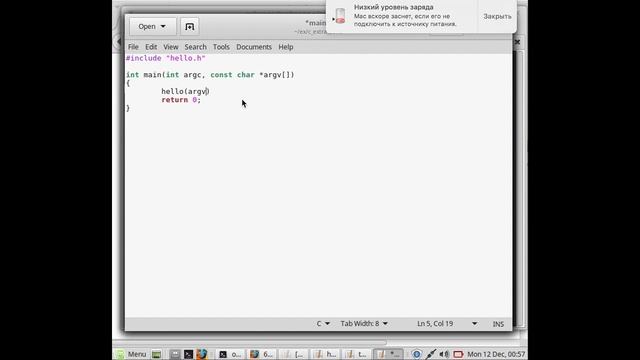
Task: Open the Open file dropdown button
Action: click(152, 27)
